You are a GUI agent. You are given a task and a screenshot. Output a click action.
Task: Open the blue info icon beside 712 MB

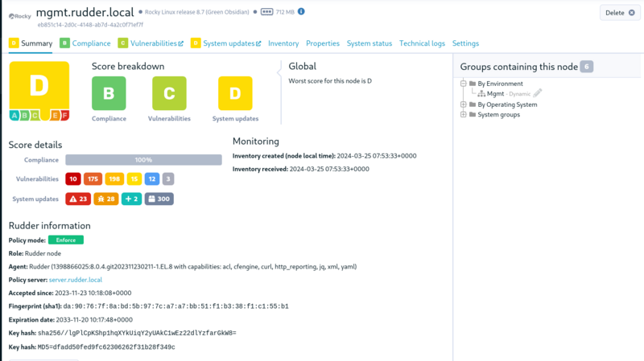pos(301,11)
